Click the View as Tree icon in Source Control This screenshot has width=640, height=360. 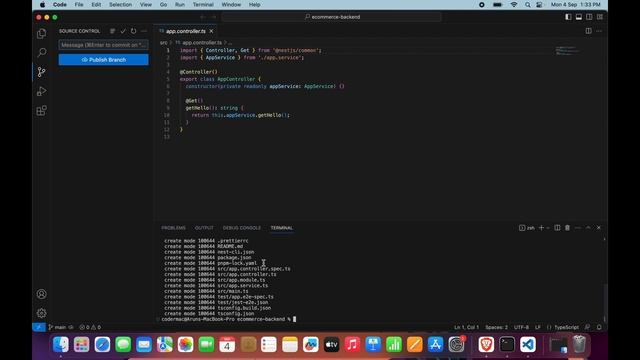tap(113, 31)
